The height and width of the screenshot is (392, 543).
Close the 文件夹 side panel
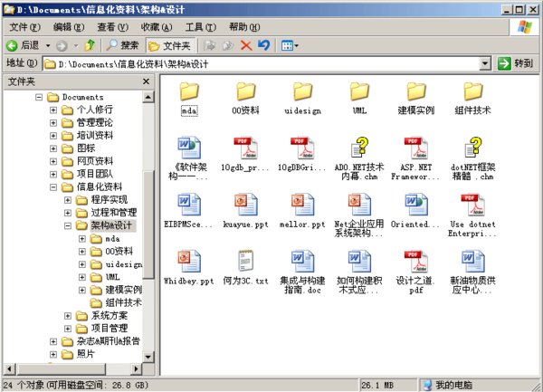pyautogui.click(x=148, y=81)
